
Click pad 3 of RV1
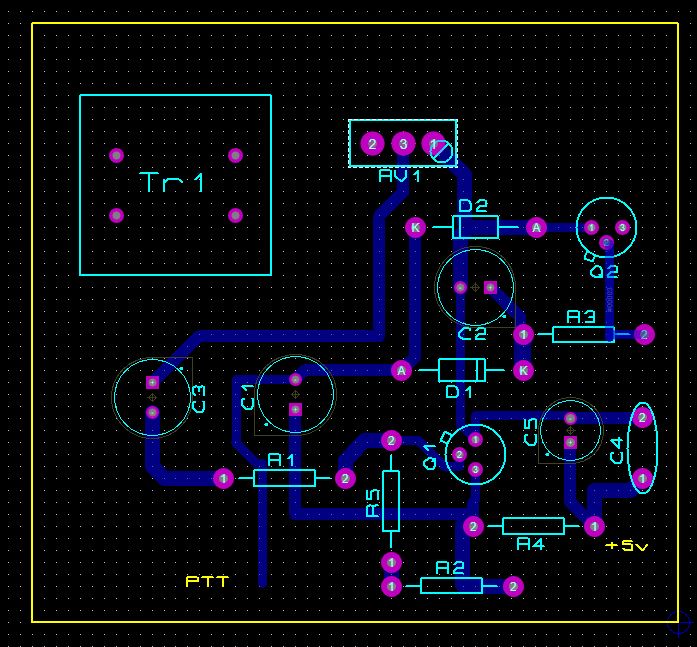(x=403, y=144)
